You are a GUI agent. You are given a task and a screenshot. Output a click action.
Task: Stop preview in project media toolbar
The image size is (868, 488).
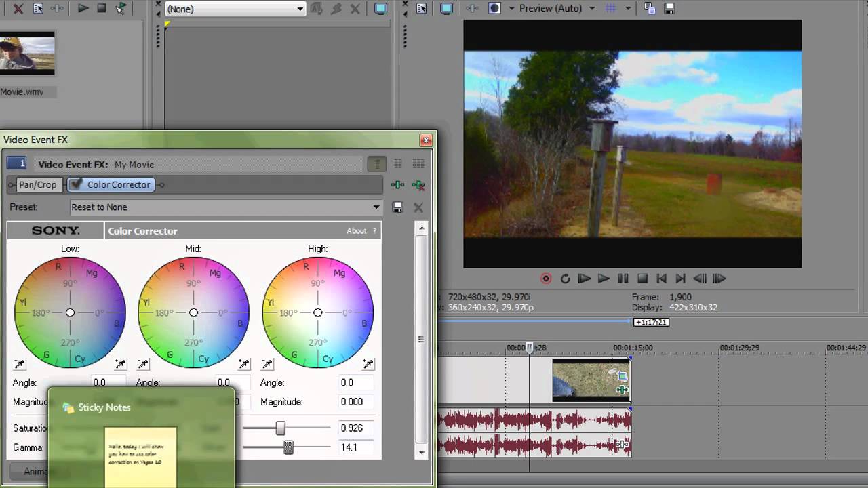(102, 9)
